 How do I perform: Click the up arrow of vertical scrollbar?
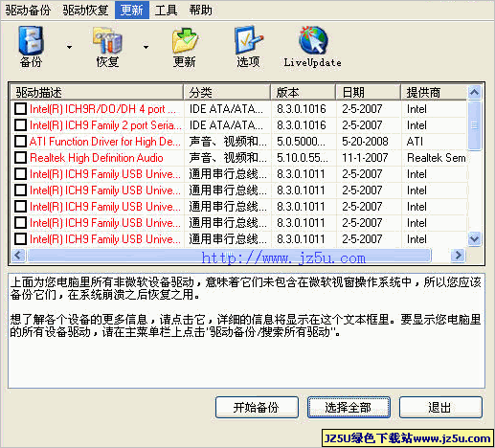tap(474, 93)
